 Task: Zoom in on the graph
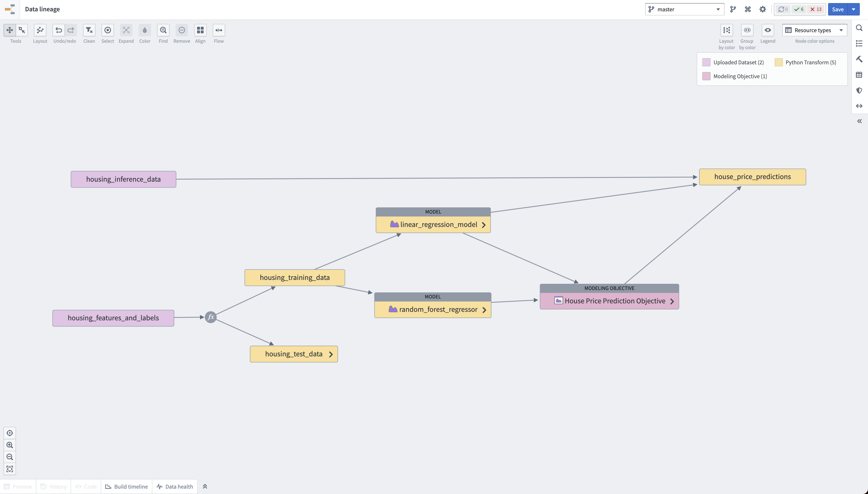10,445
